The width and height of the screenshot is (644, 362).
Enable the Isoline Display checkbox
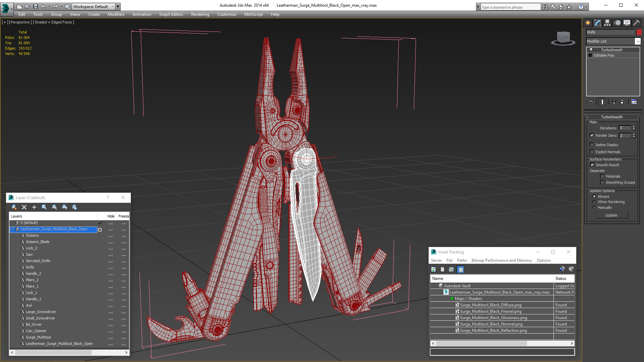[592, 145]
